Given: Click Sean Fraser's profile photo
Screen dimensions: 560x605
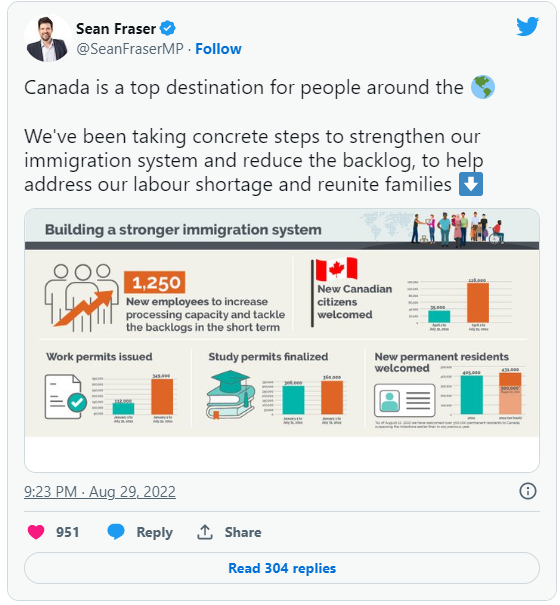Looking at the screenshot, I should pyautogui.click(x=47, y=38).
